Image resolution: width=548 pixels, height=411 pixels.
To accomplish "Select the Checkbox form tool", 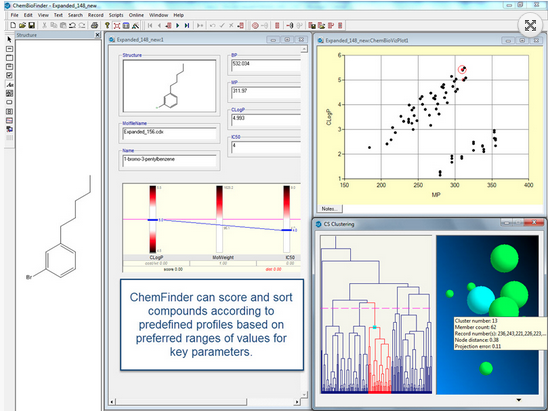I will 9,75.
